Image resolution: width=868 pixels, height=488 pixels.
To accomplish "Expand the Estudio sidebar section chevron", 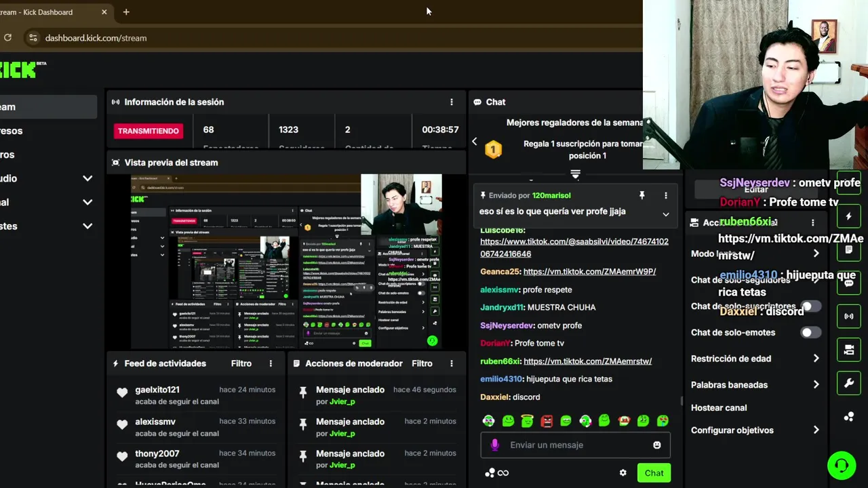I will point(87,178).
